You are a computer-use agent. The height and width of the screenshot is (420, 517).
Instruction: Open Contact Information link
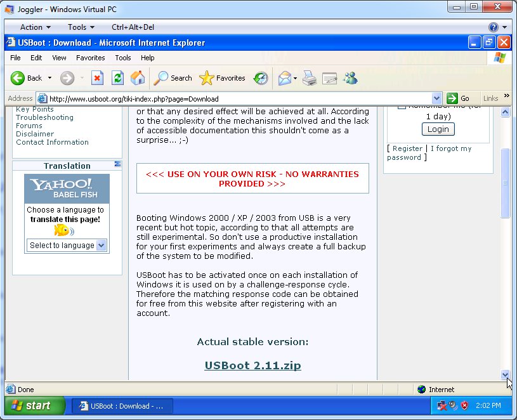click(x=52, y=142)
